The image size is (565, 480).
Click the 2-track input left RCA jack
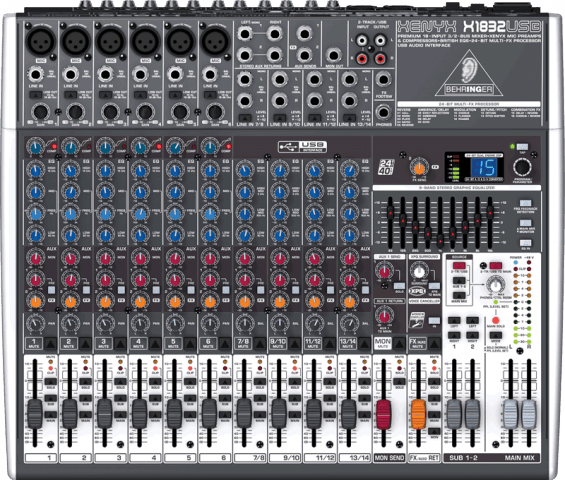[x=362, y=40]
